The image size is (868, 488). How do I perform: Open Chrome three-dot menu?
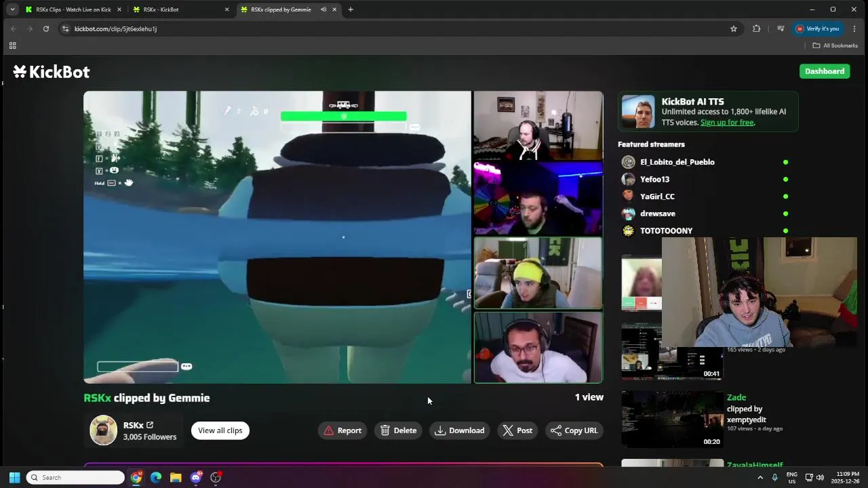[x=854, y=28]
